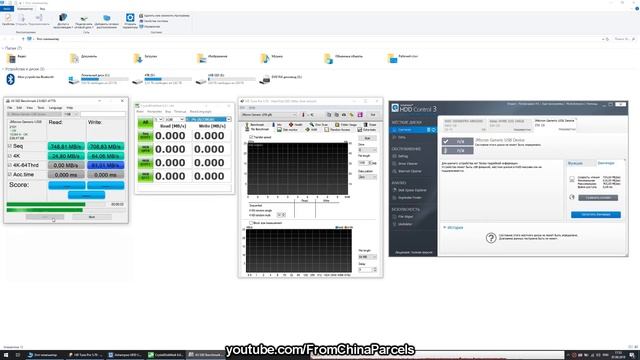
Task: Click the temperature thermometer icon in HD Tune
Action: point(303,115)
